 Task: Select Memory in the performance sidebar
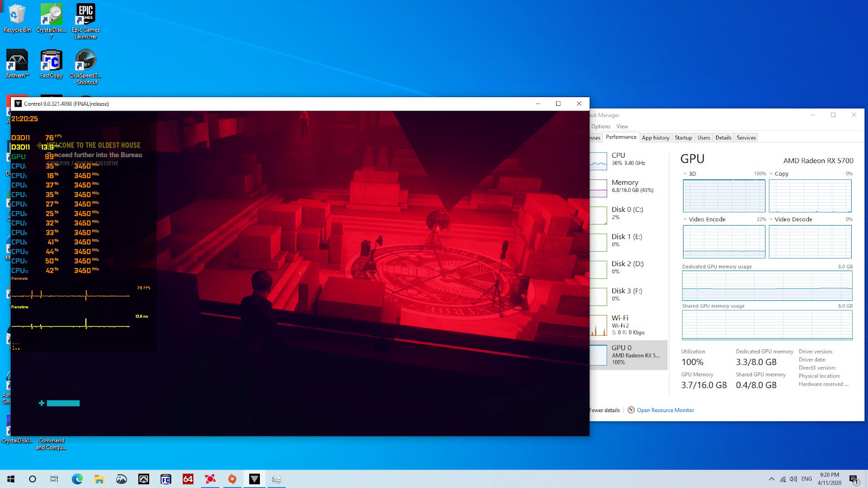(x=629, y=187)
